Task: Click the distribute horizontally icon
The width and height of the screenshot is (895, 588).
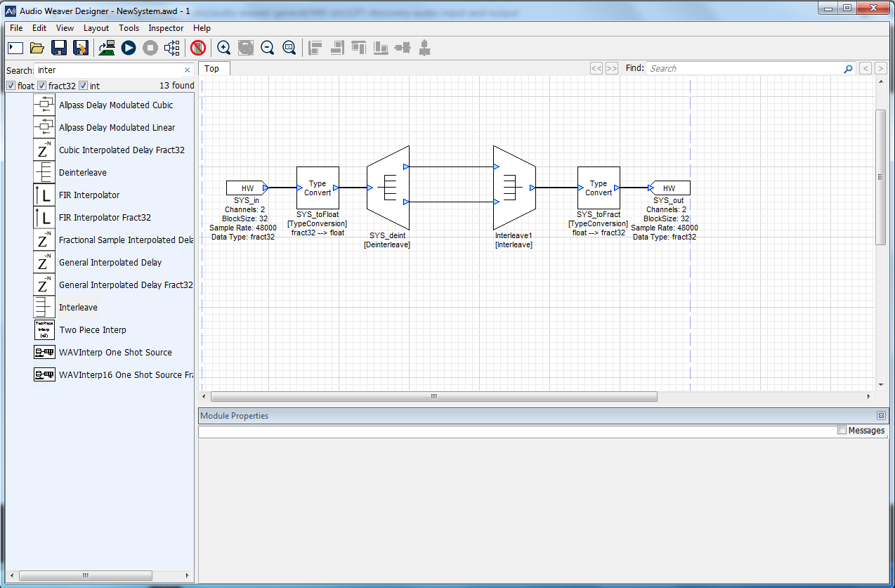Action: (403, 48)
